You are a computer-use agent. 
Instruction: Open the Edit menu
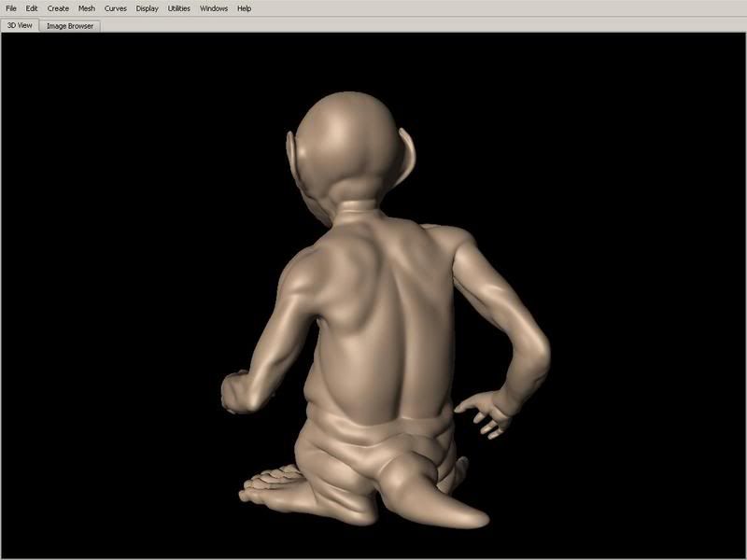pos(32,8)
